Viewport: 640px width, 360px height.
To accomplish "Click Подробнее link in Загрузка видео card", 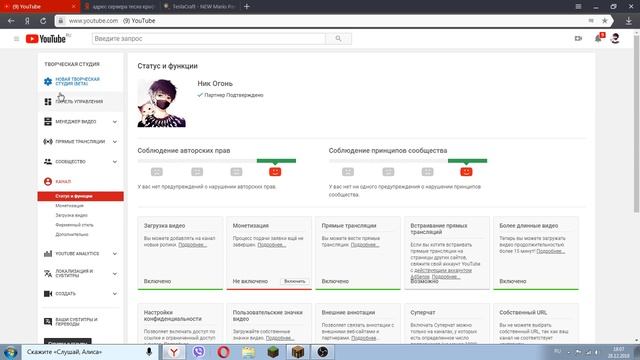I will coord(193,245).
